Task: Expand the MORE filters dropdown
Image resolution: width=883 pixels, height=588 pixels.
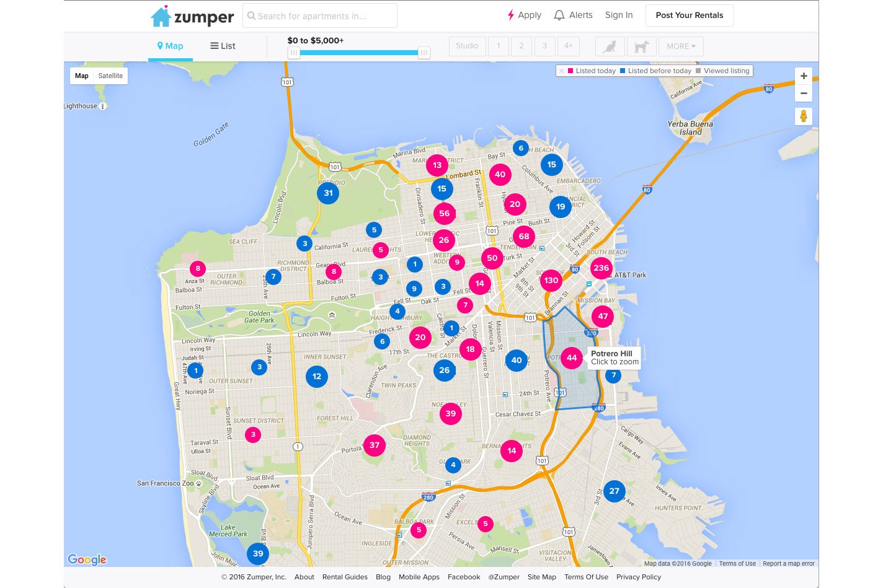Action: 681,46
